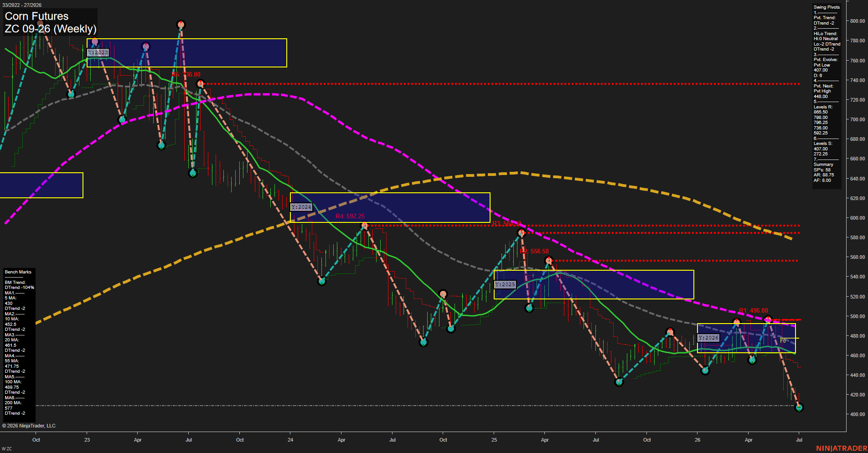Click the 20 MA: label in Bench Marks
Viewport: 868px width, 453px height.
click(x=12, y=340)
